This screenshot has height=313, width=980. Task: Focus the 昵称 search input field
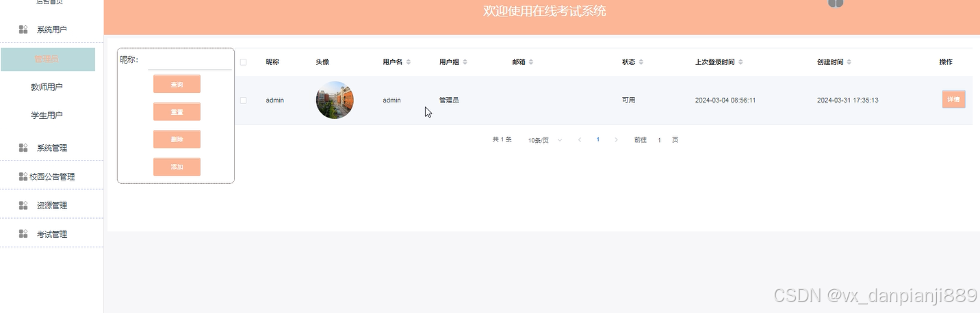point(190,60)
